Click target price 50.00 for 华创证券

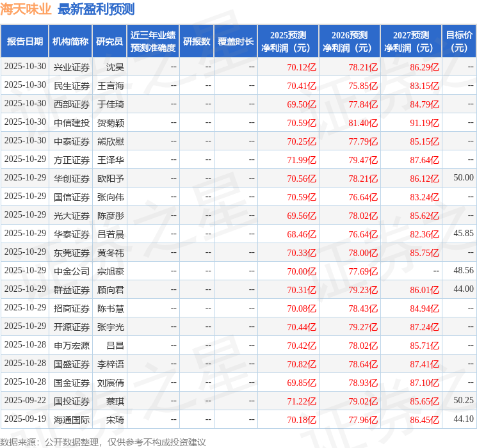(x=464, y=177)
